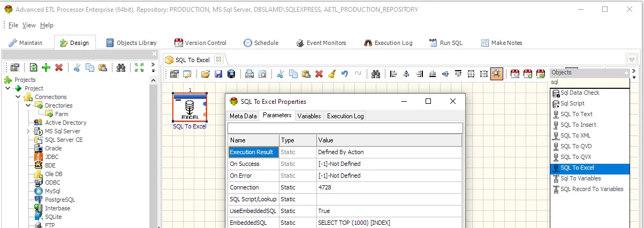Click the print icon in designer toolbar
Image resolution: width=644 pixels, height=228 pixels.
(x=249, y=74)
